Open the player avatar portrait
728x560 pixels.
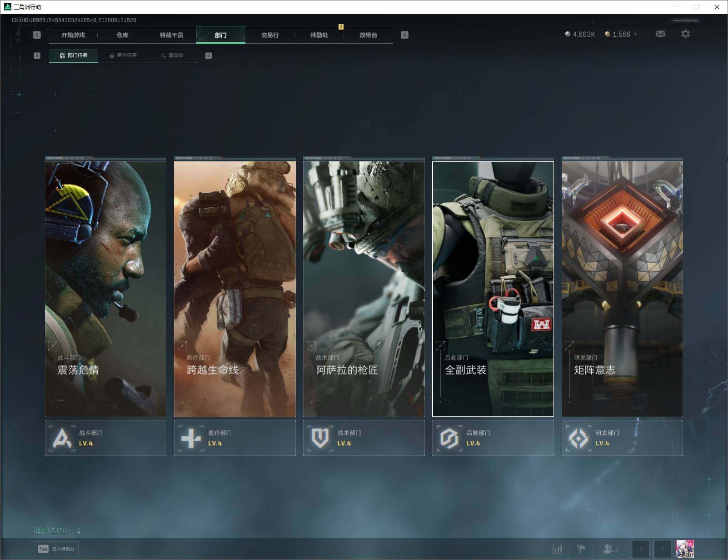(x=685, y=549)
